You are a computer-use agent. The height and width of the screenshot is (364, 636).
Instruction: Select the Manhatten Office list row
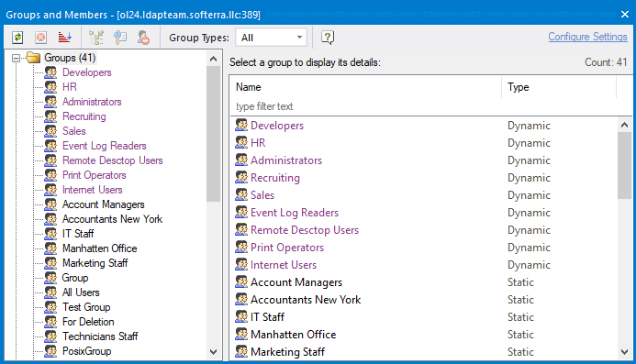point(425,335)
